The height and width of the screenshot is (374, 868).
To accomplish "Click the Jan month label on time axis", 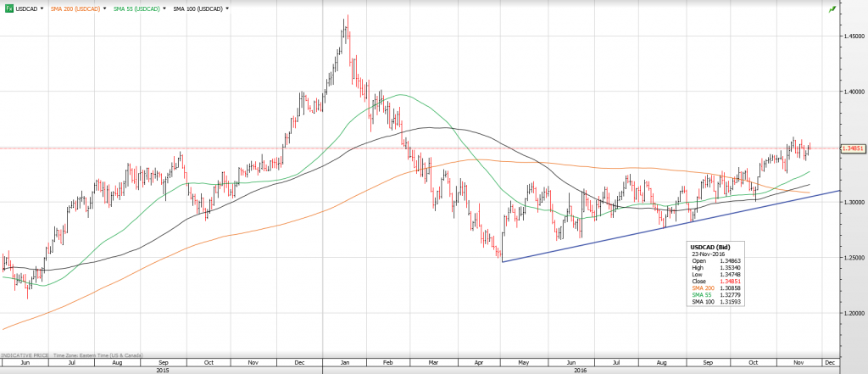I will (346, 360).
